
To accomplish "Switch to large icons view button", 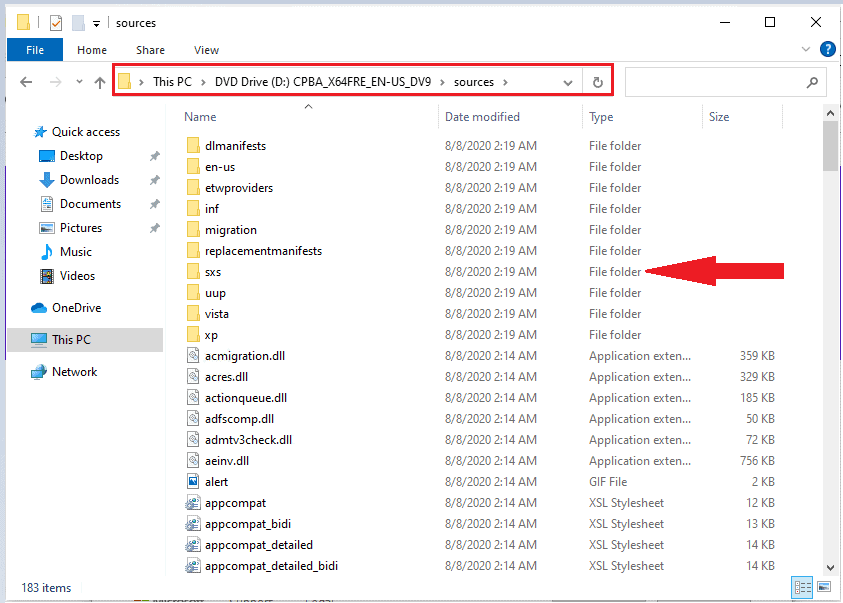I will (x=824, y=587).
